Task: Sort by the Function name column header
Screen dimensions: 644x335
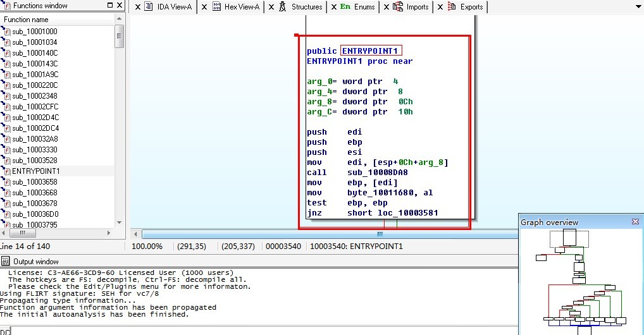Action: coord(58,20)
